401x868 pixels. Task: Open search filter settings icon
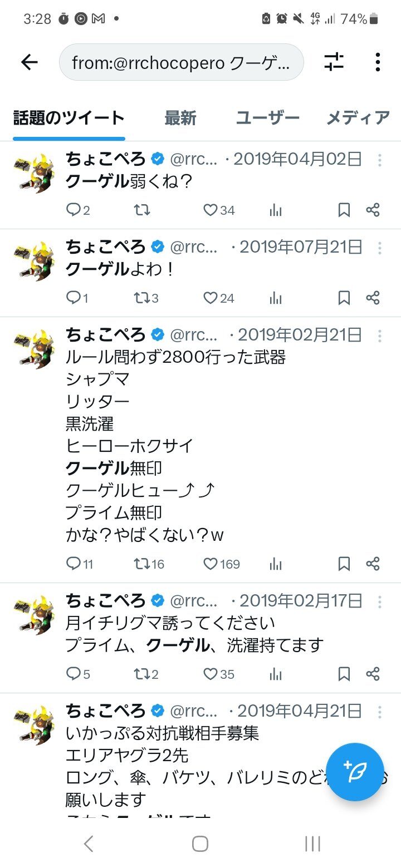point(334,62)
